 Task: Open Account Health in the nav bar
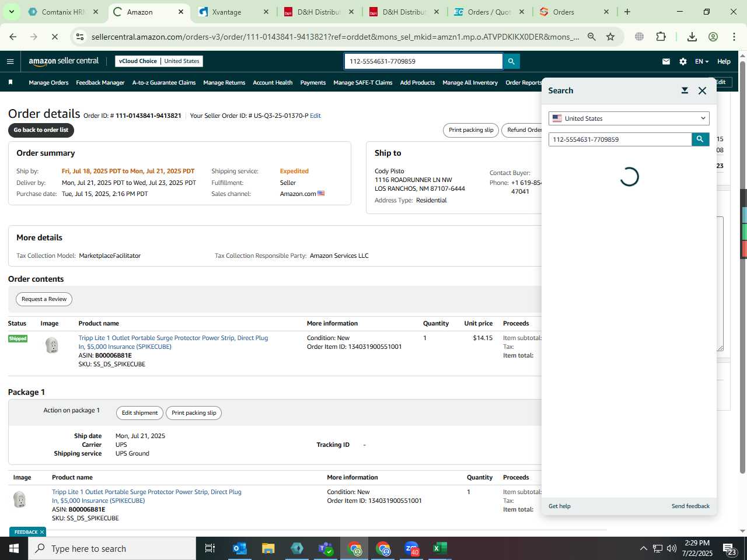click(273, 83)
